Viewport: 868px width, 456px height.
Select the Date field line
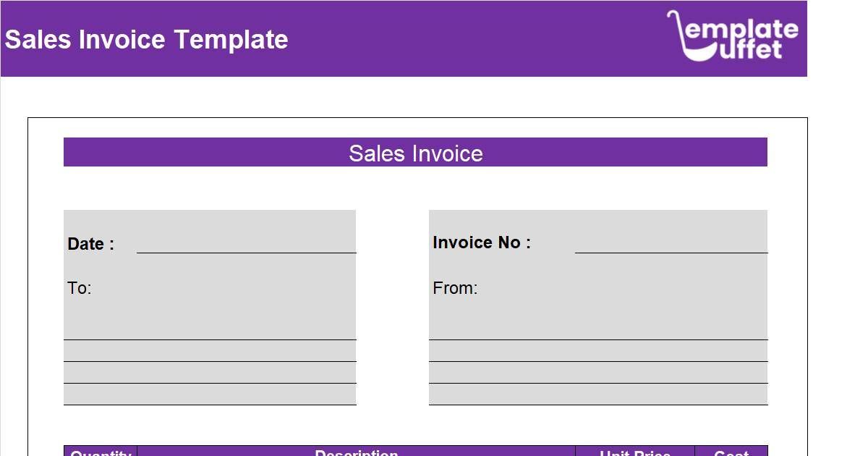point(246,252)
